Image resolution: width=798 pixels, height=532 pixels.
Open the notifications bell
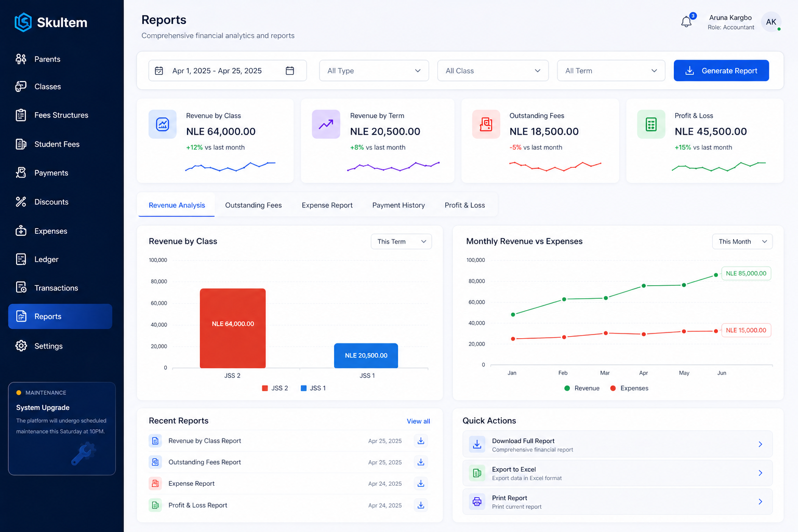686,22
